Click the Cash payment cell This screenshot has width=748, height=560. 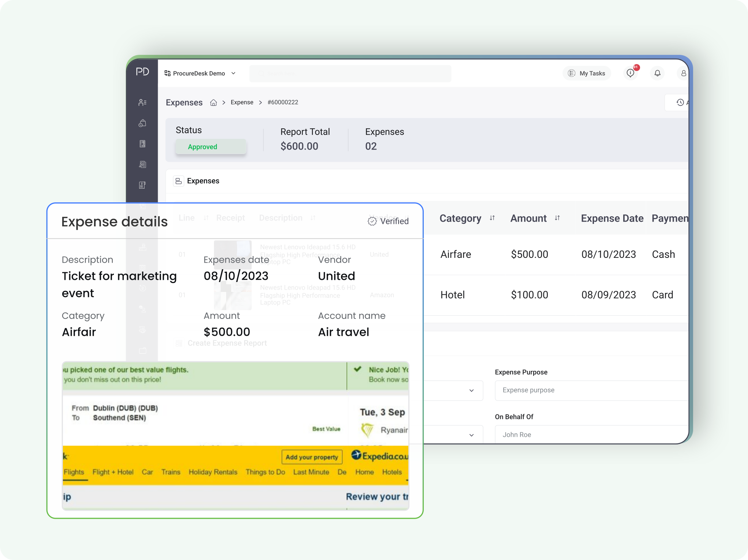pyautogui.click(x=663, y=255)
